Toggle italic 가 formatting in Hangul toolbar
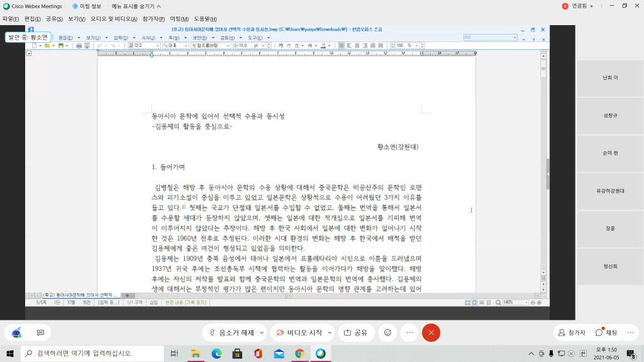644x362 pixels. pos(289,45)
